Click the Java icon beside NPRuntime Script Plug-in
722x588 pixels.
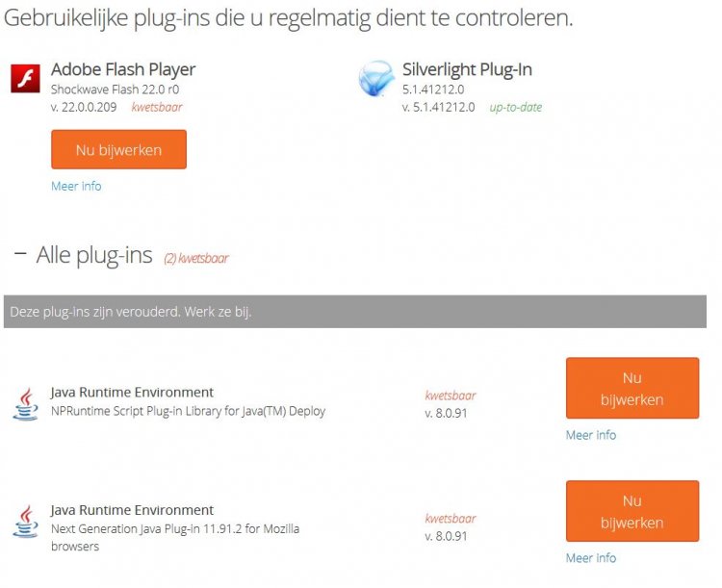click(25, 403)
